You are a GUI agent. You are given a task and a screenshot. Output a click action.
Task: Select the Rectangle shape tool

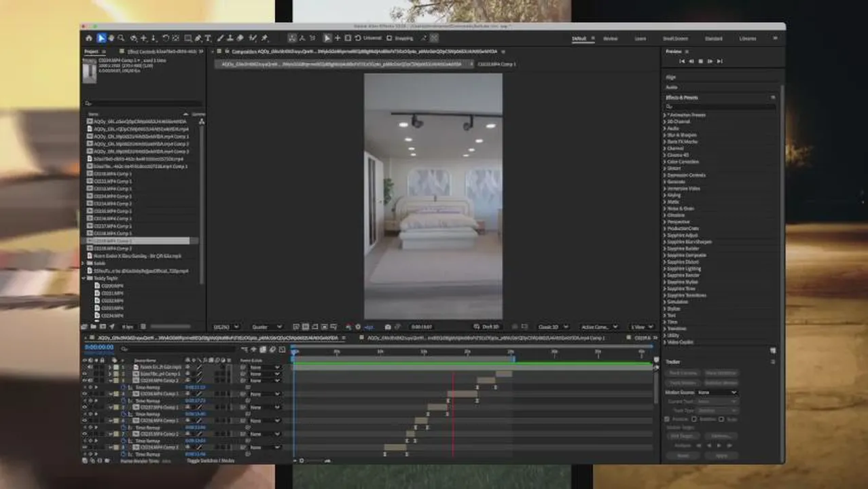188,39
